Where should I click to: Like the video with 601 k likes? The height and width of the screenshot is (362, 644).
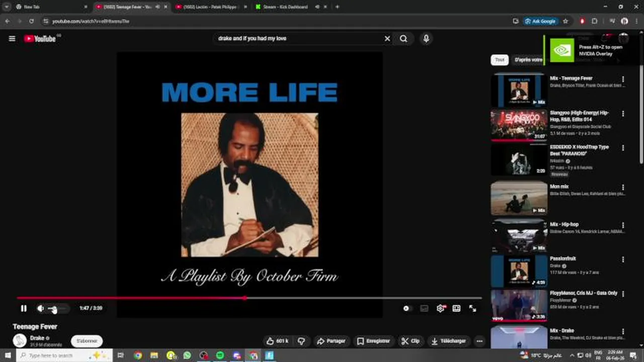point(278,341)
